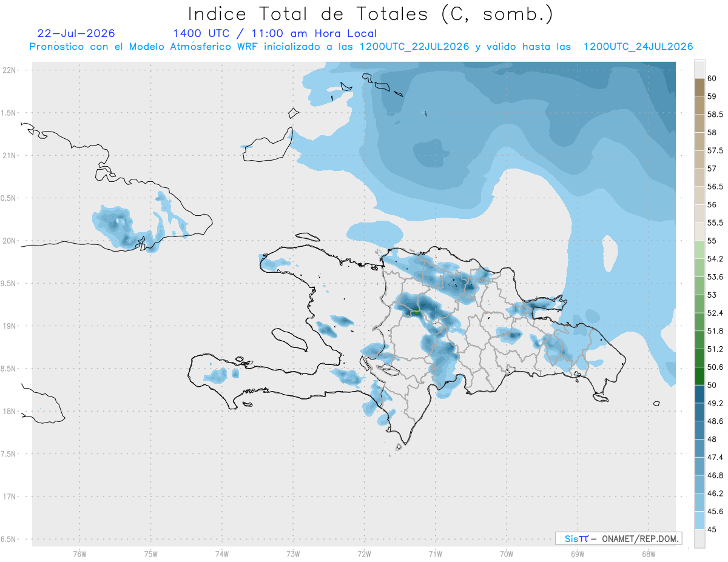728x562 pixels.
Task: Click the '70W' longitude label
Action: tap(507, 554)
